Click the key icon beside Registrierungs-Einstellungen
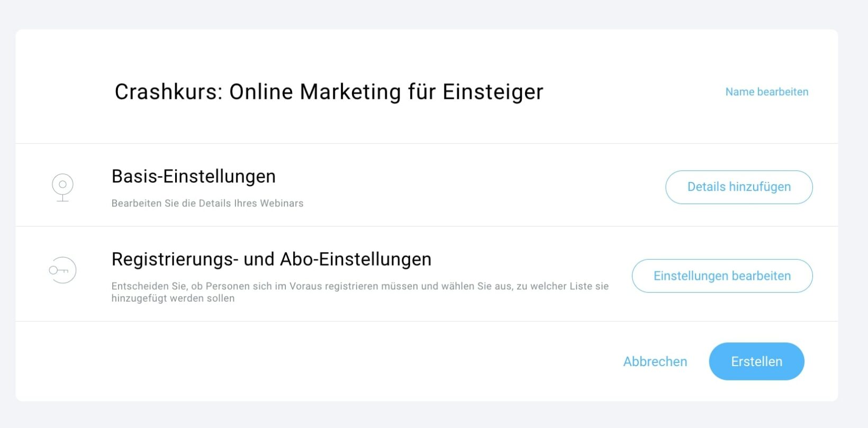Screen dimensions: 868x428 coord(62,270)
